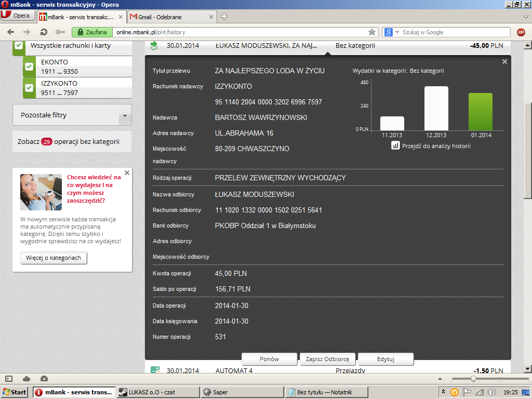Click the Zapisz Odbiorcę button
This screenshot has height=399, width=532.
click(x=327, y=359)
